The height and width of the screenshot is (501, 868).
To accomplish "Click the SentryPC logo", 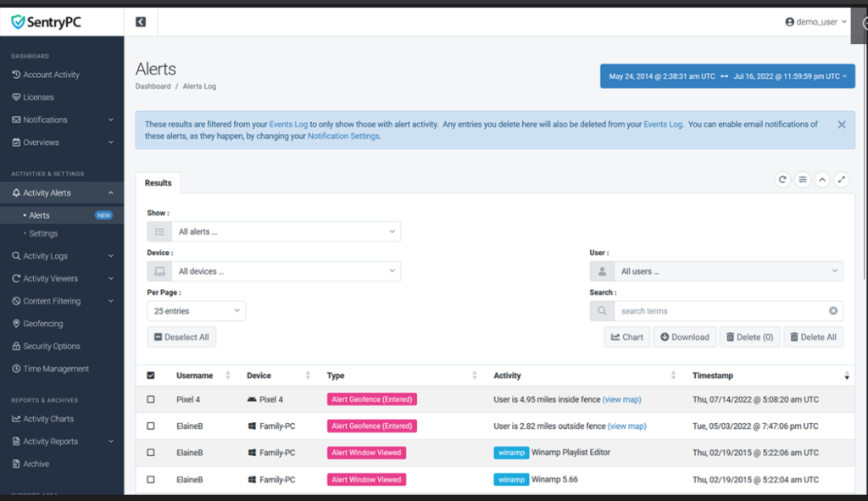I will [x=47, y=22].
